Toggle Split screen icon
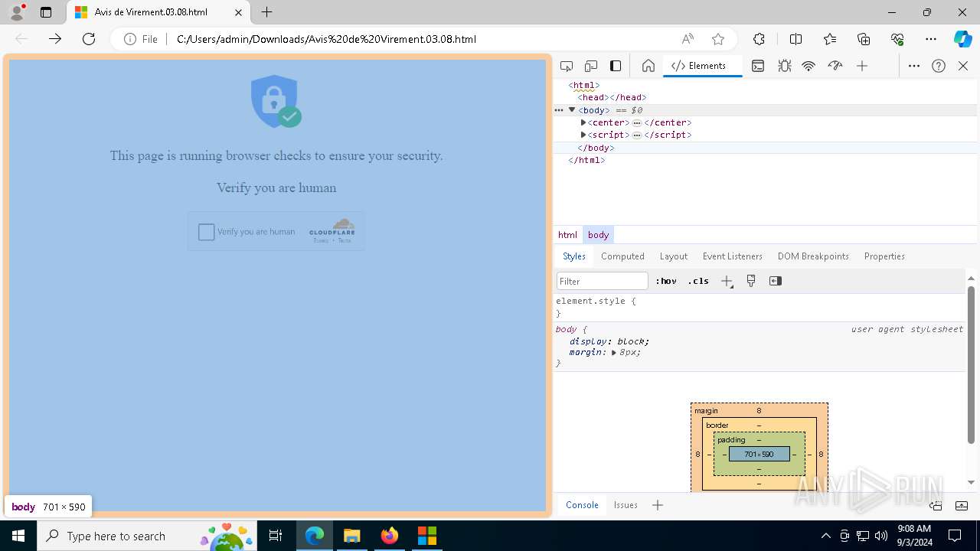Image resolution: width=980 pixels, height=551 pixels. click(795, 39)
